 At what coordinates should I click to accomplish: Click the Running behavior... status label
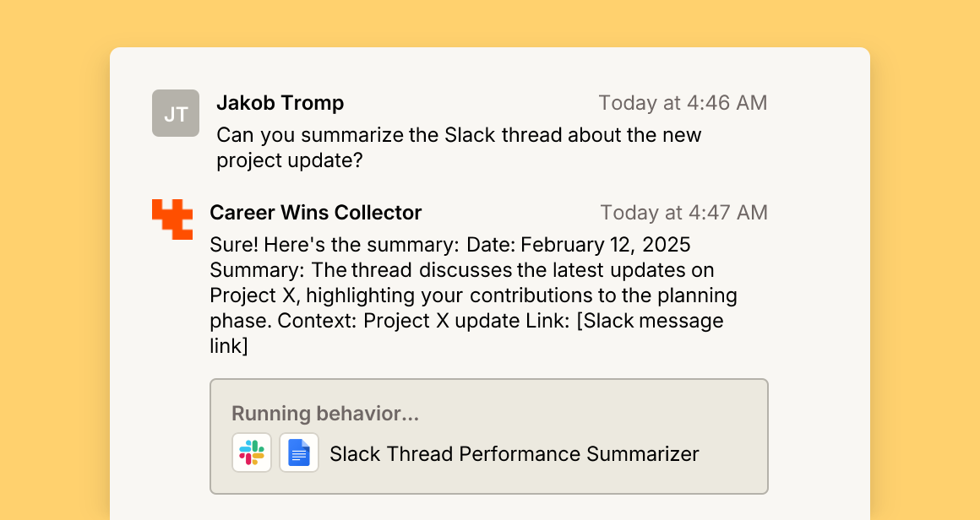(325, 414)
